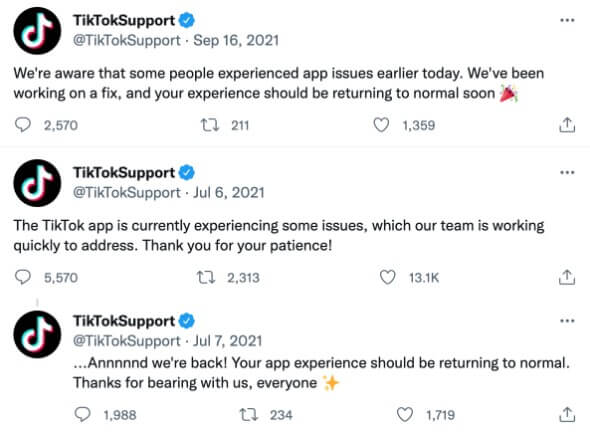This screenshot has height=432, width=590.
Task: Open the TikTok avatar on the Sep 16 tweet
Action: pos(37,30)
